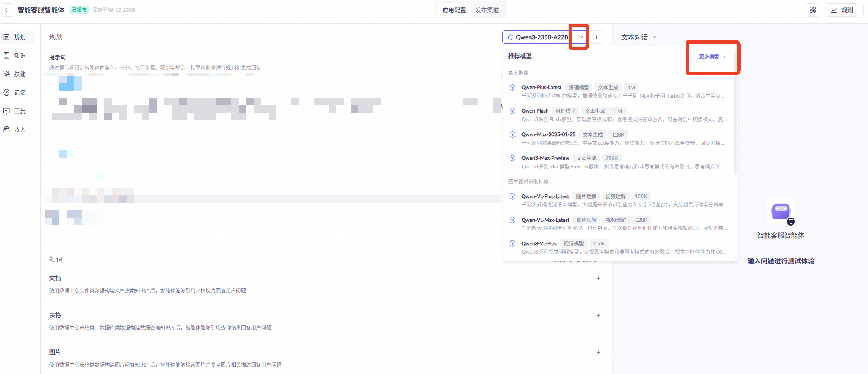Go back using the header arrow

coord(7,10)
